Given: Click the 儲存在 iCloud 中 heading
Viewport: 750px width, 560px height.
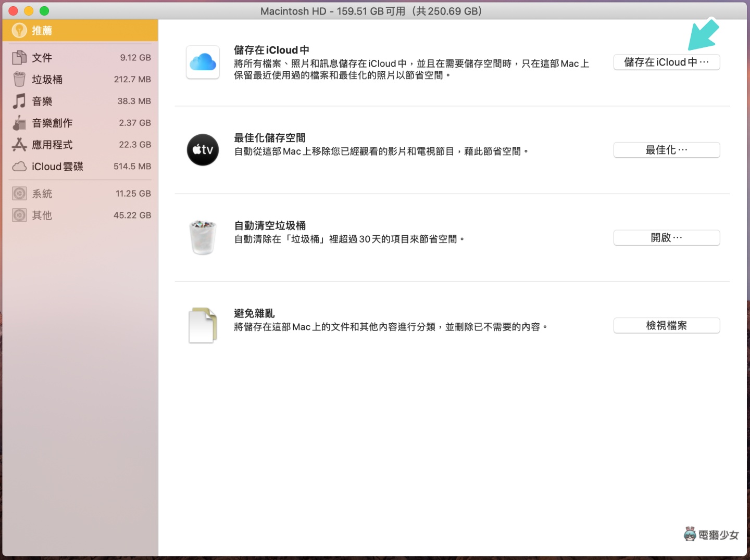Looking at the screenshot, I should tap(271, 50).
